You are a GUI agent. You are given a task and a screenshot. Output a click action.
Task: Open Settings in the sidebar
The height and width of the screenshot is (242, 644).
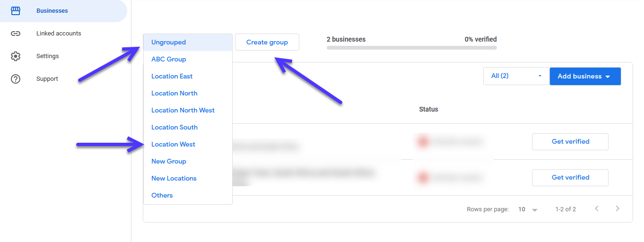pos(63,56)
